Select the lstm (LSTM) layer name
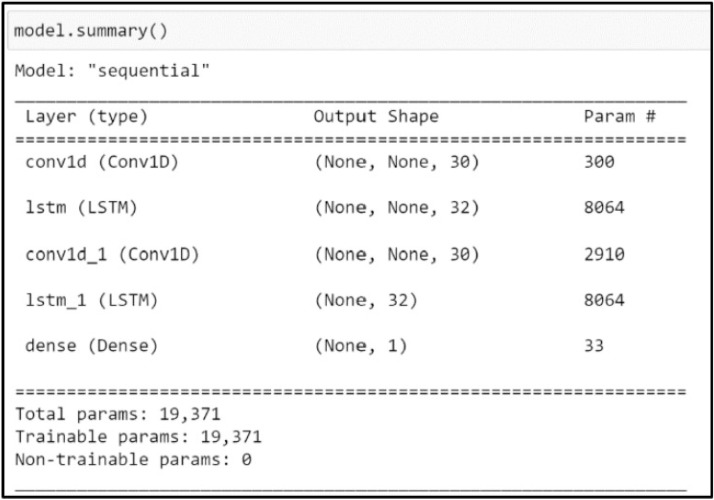This screenshot has height=500, width=714. [81, 208]
